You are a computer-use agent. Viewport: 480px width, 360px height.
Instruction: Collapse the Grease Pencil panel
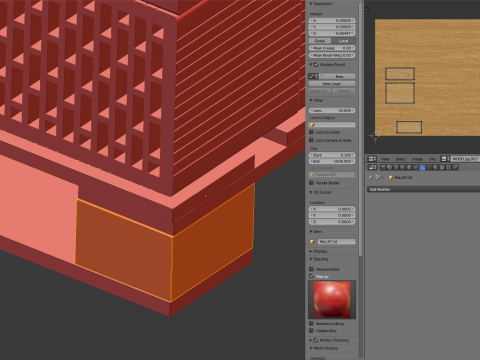[311, 64]
